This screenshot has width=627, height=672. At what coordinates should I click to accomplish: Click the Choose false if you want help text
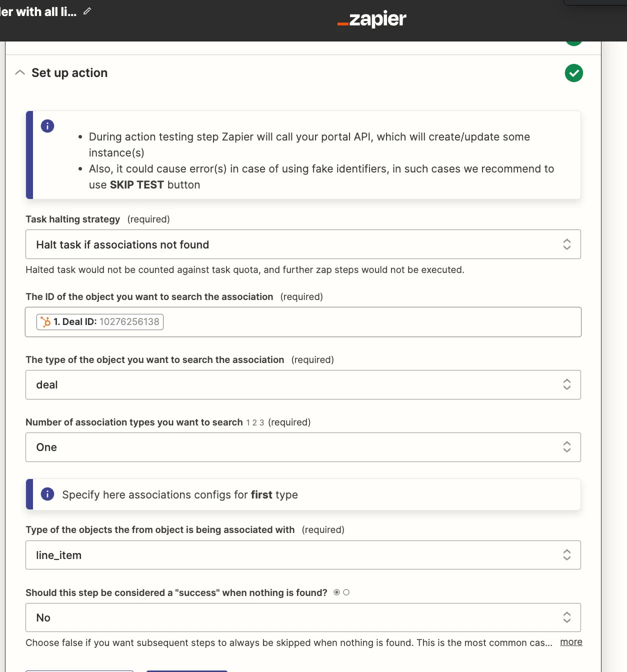click(x=289, y=643)
